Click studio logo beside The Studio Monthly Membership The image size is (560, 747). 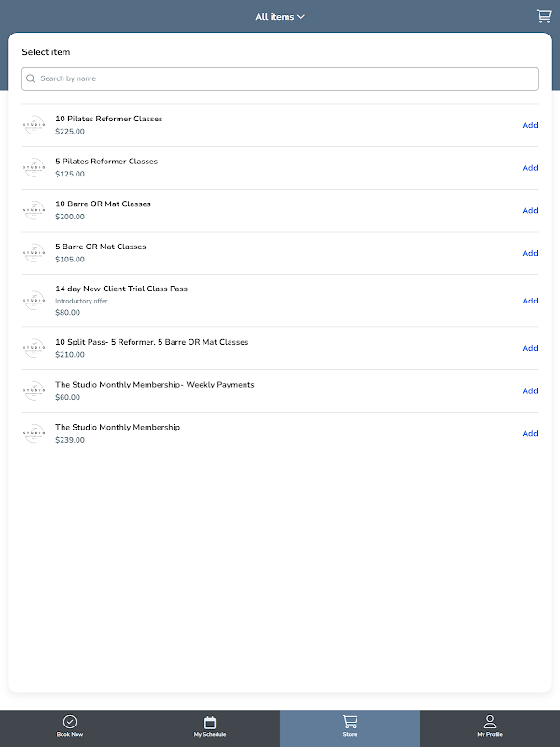34,433
